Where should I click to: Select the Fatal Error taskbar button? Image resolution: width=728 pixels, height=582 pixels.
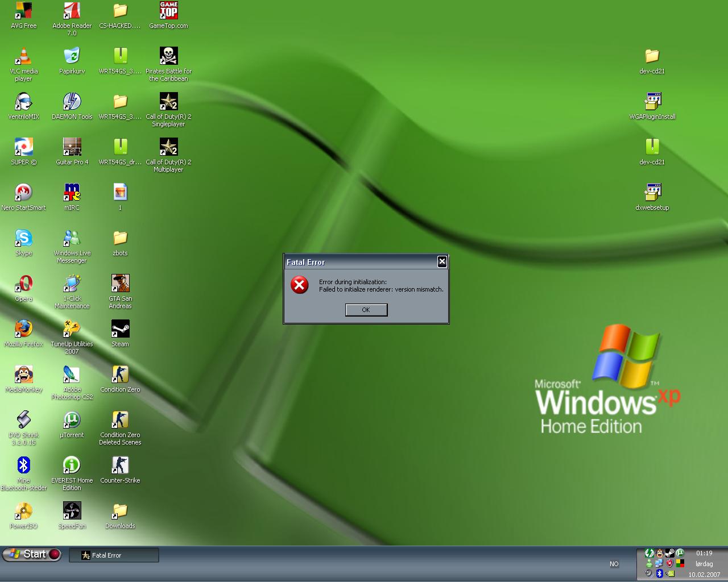[x=114, y=555]
